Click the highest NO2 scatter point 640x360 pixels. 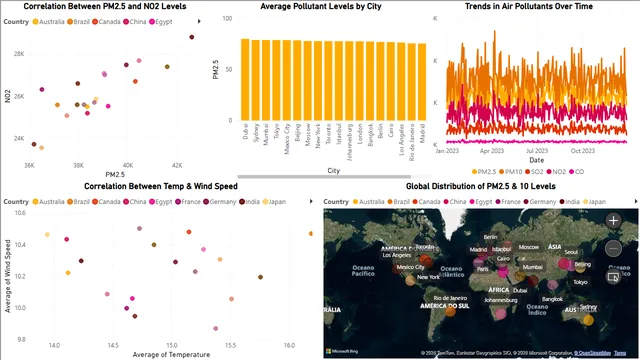click(x=191, y=37)
